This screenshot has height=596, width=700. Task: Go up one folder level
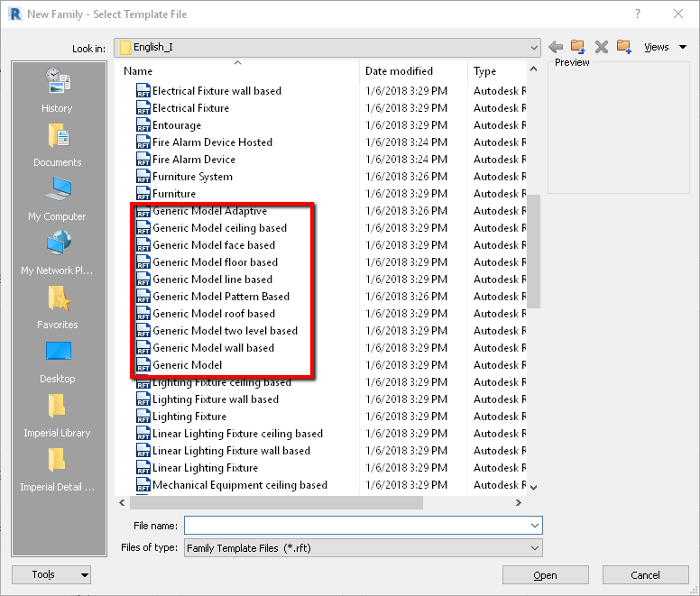(x=577, y=47)
